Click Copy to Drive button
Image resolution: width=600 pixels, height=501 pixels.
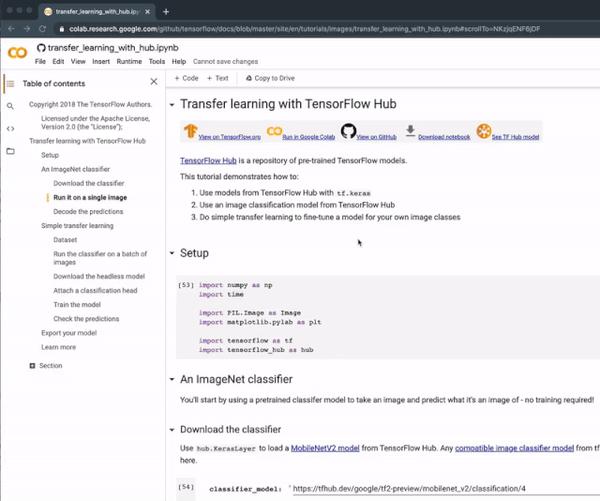click(x=270, y=78)
